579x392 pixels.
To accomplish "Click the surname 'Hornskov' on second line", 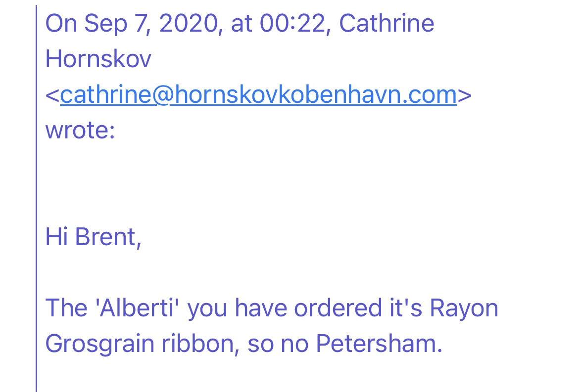I will (x=98, y=59).
